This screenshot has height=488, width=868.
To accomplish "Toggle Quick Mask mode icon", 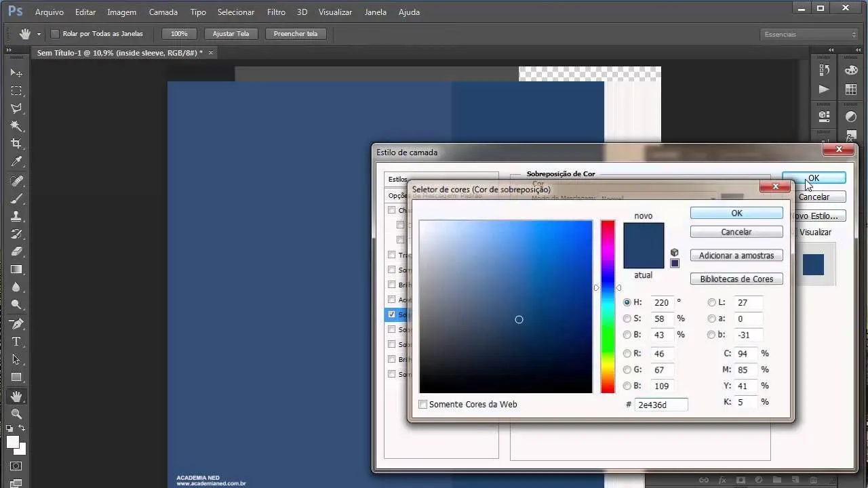I will point(16,466).
